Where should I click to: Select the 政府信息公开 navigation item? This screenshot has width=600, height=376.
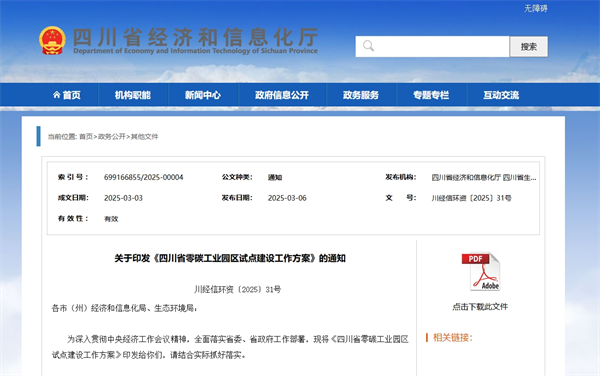[282, 95]
